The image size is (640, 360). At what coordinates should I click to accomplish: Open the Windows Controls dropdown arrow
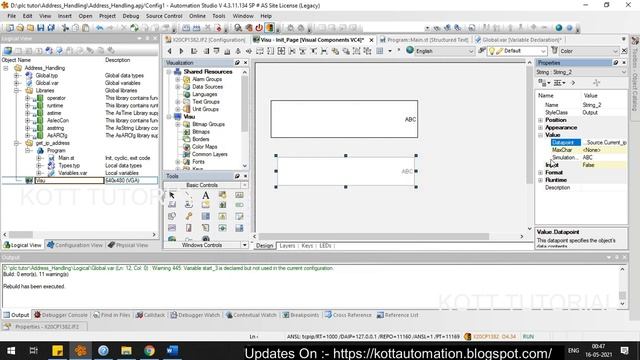click(244, 245)
